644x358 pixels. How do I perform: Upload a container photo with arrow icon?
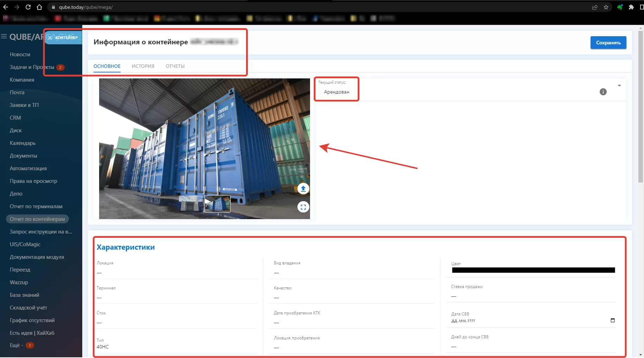click(303, 188)
